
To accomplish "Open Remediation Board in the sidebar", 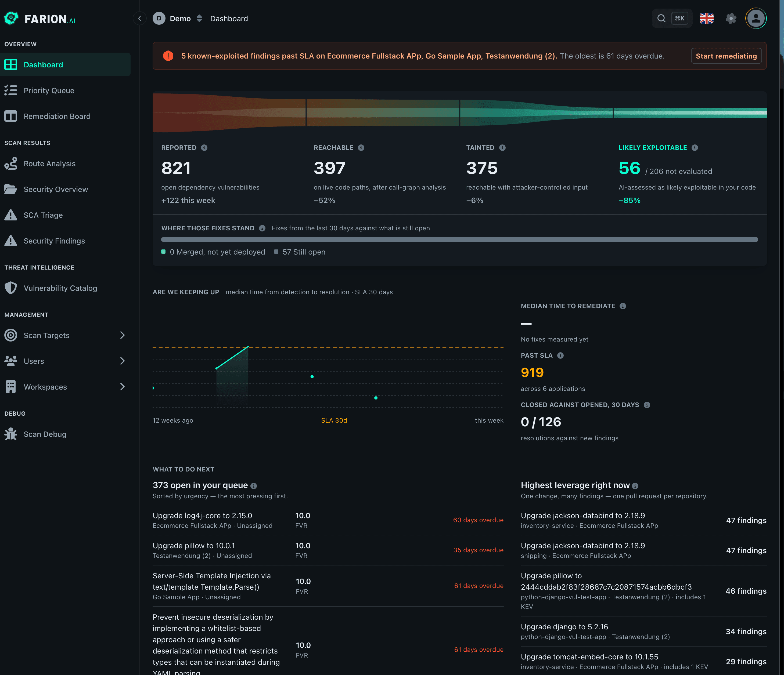I will [65, 116].
